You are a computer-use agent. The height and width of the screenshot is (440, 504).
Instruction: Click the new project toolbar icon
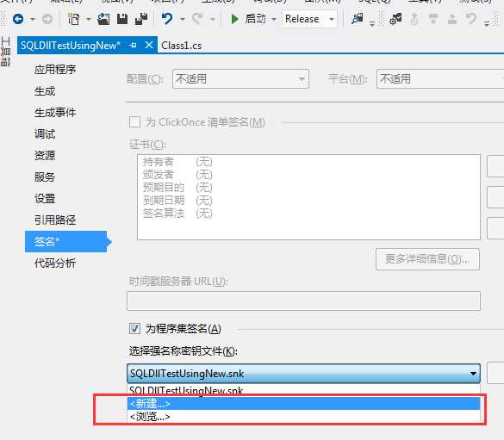pos(73,19)
